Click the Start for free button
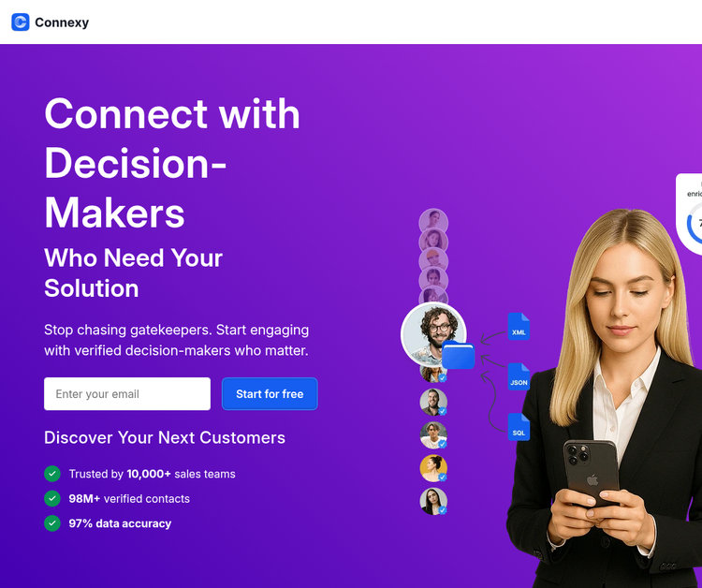Image resolution: width=702 pixels, height=588 pixels. 270,393
